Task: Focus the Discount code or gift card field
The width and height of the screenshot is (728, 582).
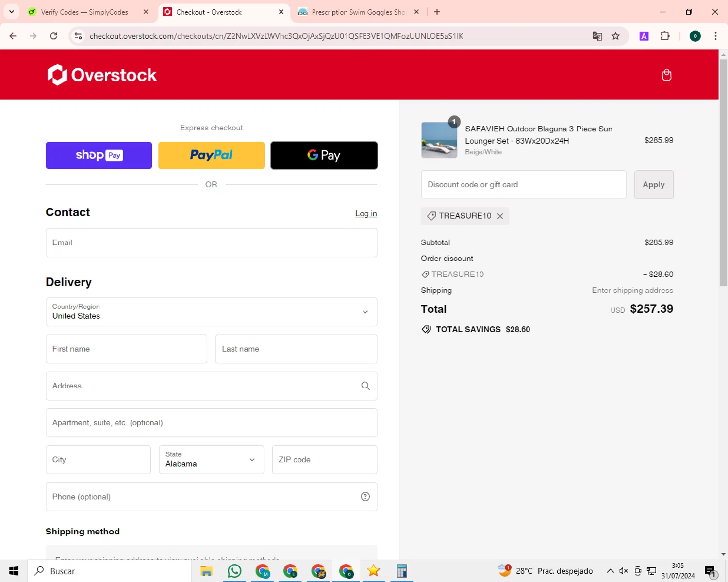Action: [x=523, y=184]
